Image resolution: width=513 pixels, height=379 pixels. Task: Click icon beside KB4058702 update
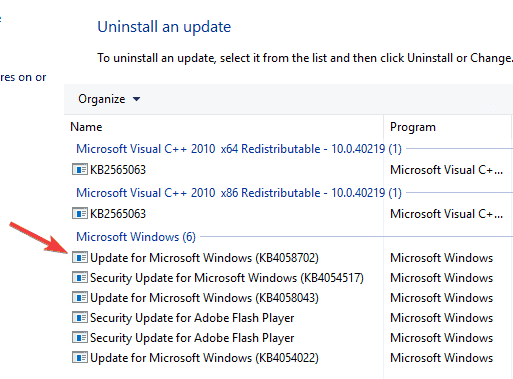(x=80, y=258)
